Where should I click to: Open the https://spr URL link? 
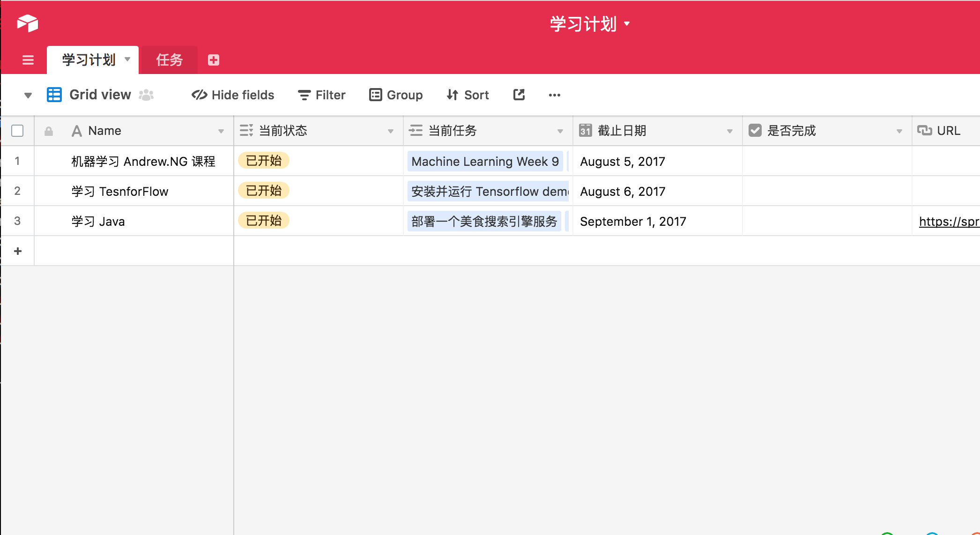point(948,221)
